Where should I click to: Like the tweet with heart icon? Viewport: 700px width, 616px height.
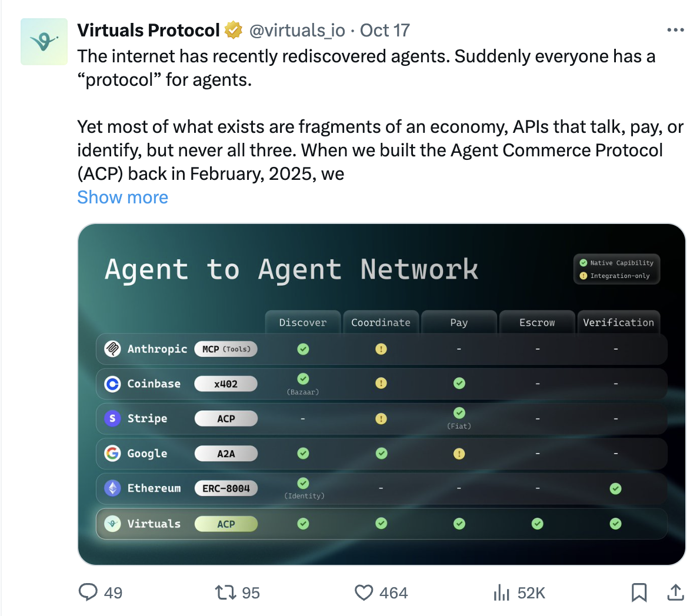tap(364, 593)
